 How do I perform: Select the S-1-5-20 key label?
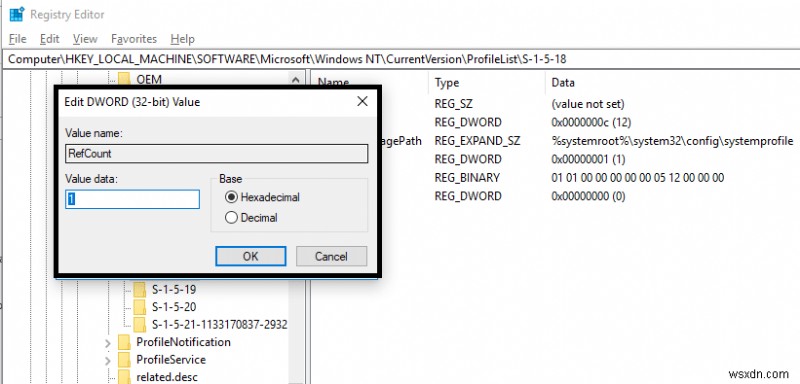point(174,307)
